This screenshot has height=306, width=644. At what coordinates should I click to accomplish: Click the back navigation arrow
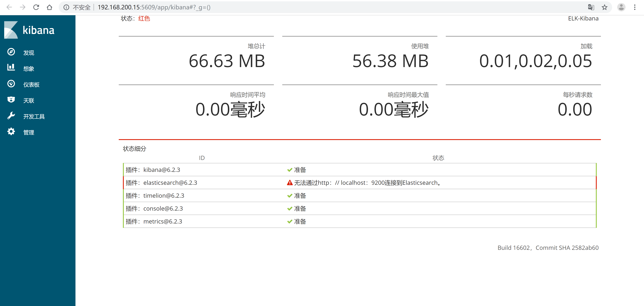point(9,7)
